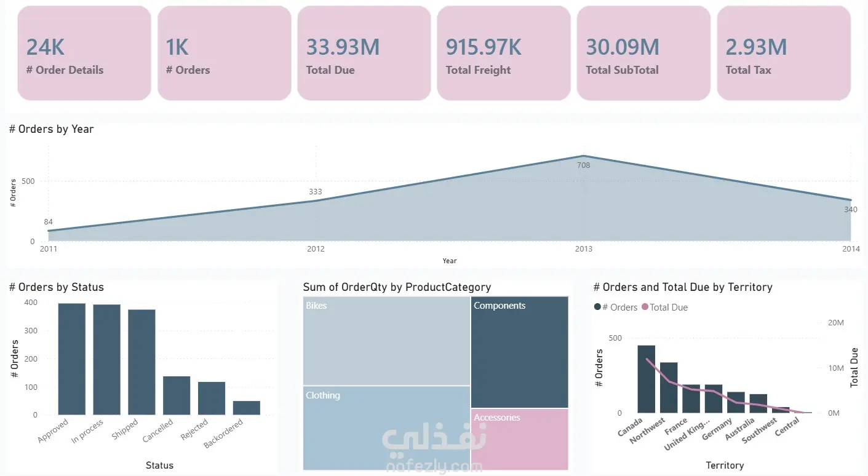This screenshot has width=868, height=476.
Task: Select the Bikes tile in the treemap
Action: point(386,341)
